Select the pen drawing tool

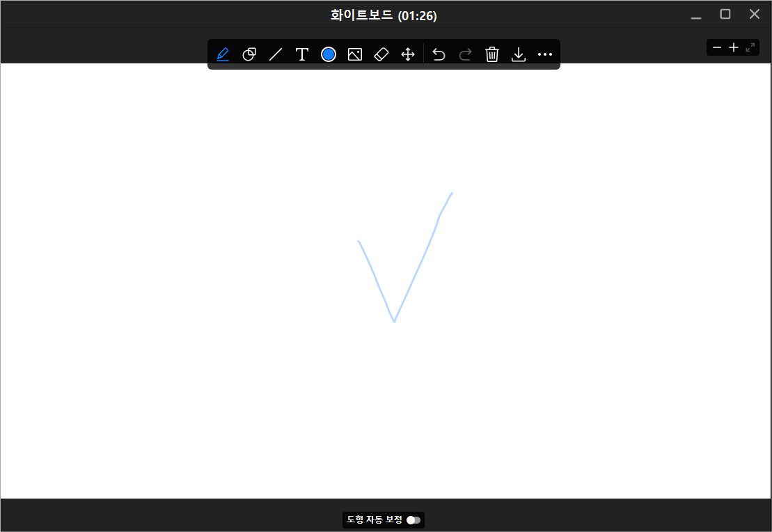coord(223,54)
